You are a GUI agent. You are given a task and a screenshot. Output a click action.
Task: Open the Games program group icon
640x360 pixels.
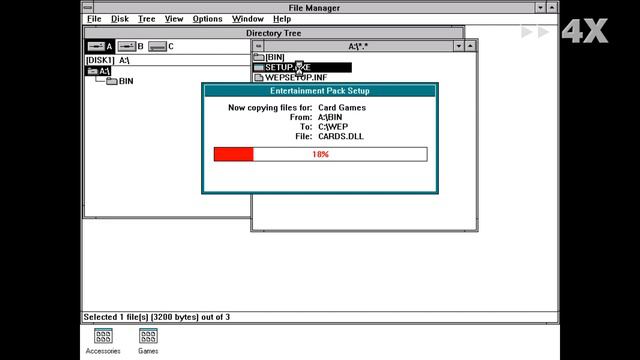(x=148, y=341)
